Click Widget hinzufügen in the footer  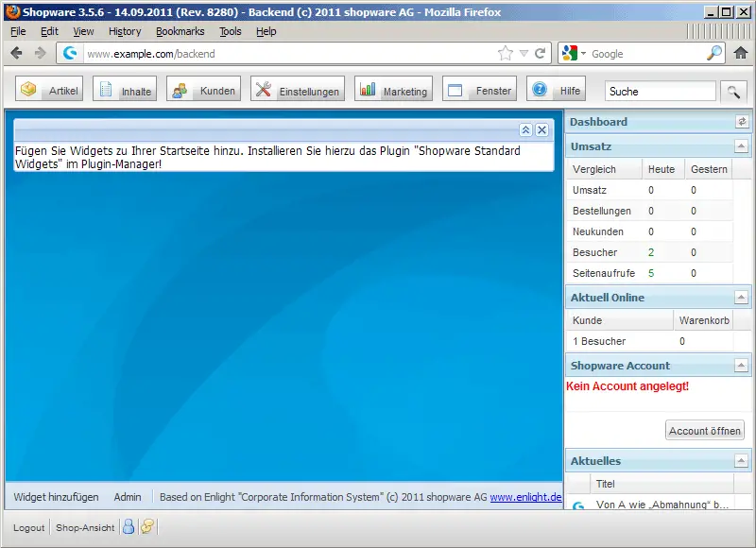[x=56, y=497]
